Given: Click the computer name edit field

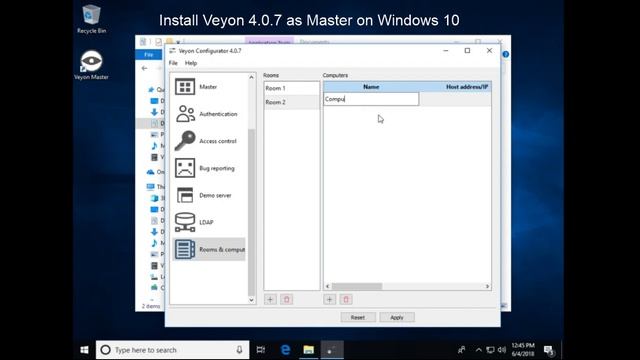Looking at the screenshot, I should point(371,99).
